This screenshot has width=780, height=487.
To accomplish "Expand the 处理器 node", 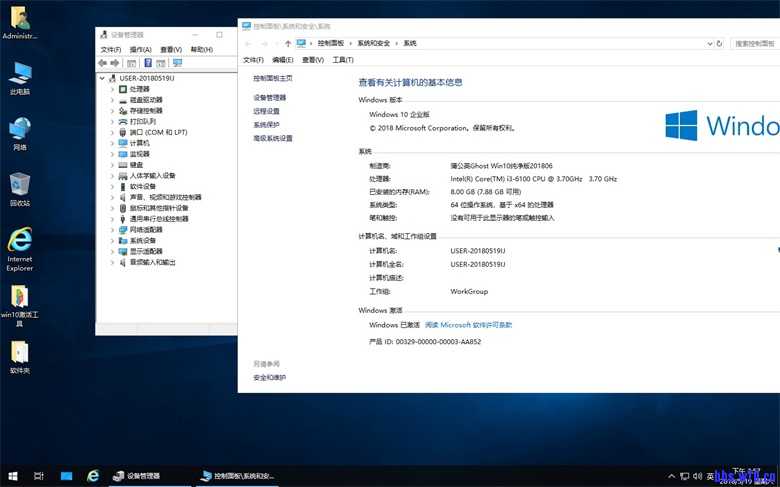I will click(x=112, y=89).
